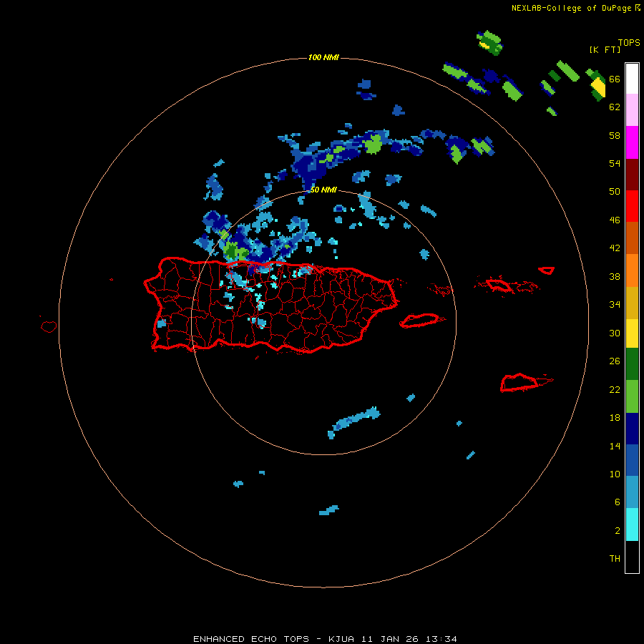The height and width of the screenshot is (644, 644).
Task: Click the white swatch atop the tops legend
Action: (632, 79)
